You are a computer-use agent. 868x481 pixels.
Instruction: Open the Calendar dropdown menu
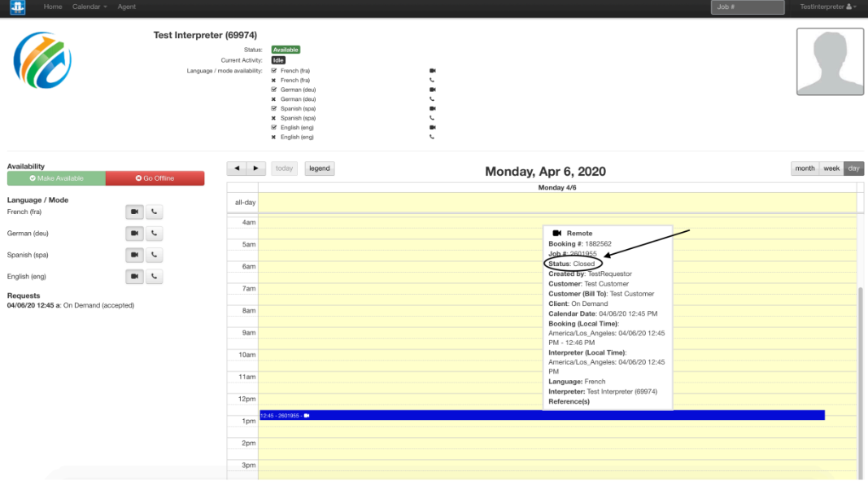point(89,7)
